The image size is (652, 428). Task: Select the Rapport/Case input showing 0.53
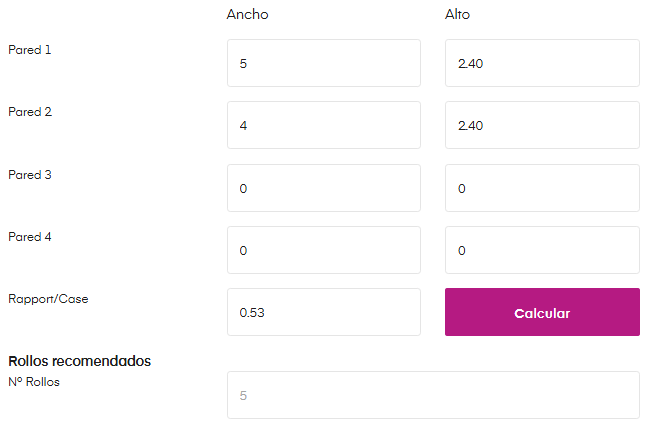324,312
